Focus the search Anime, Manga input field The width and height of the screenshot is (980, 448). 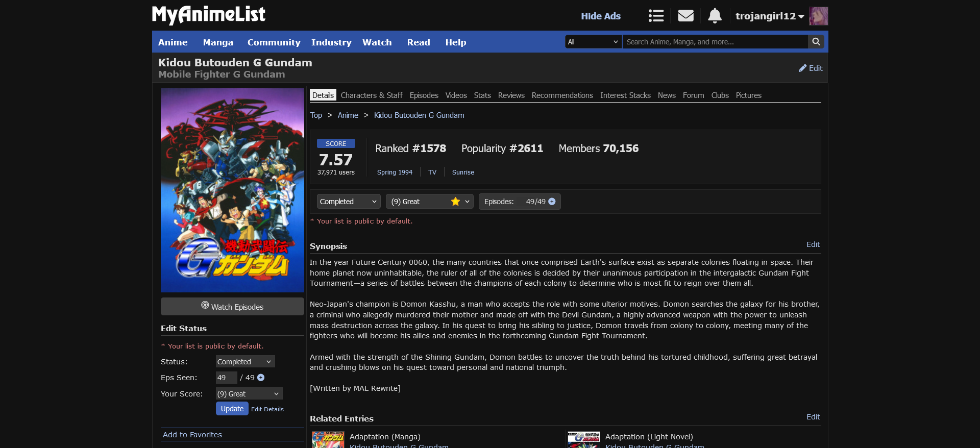click(715, 42)
